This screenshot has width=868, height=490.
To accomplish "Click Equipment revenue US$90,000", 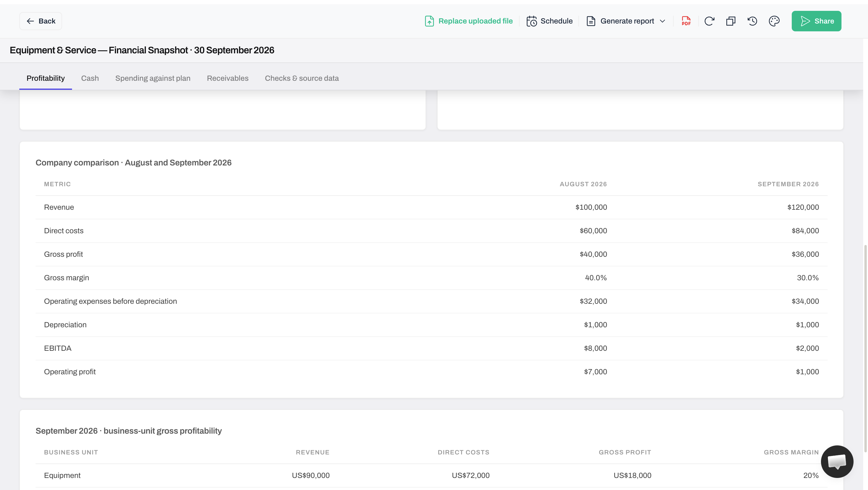I will point(311,476).
